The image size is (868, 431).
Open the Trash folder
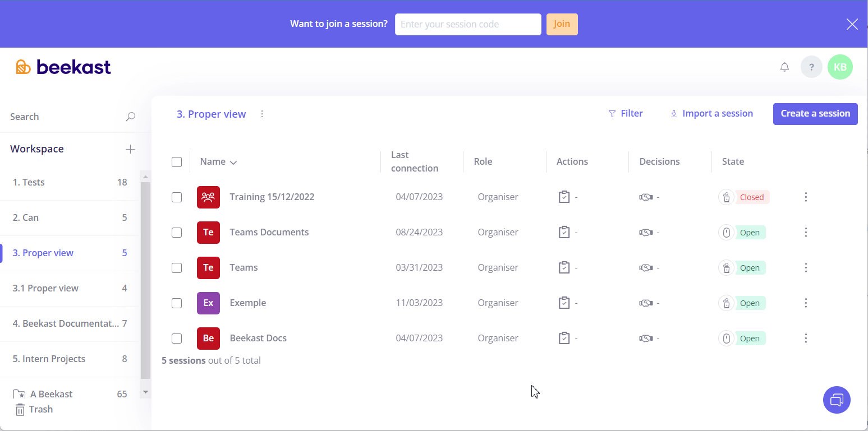click(34, 410)
